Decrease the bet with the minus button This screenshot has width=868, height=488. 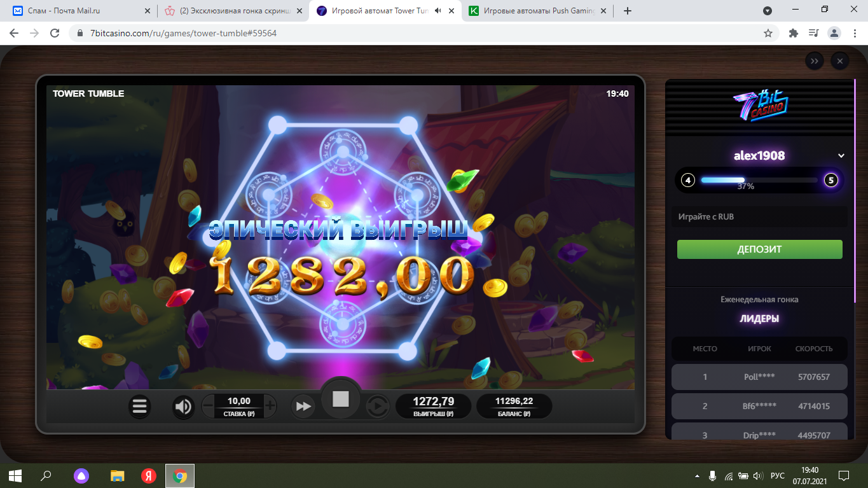click(x=209, y=405)
